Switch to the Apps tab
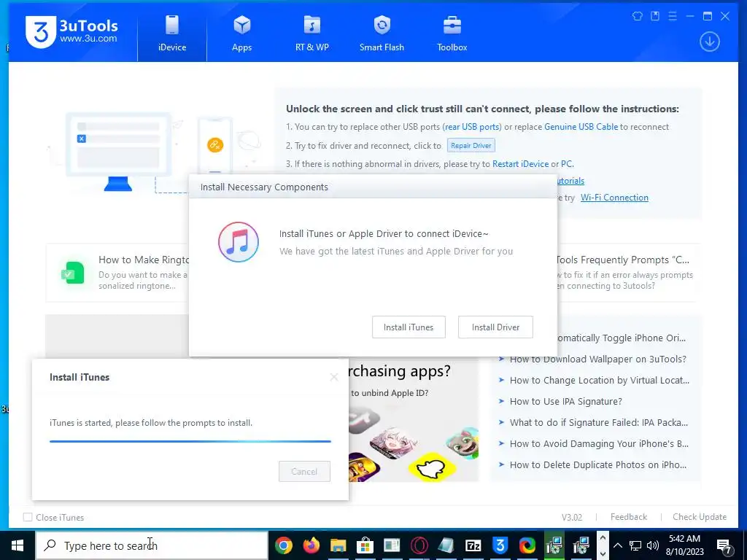 241,34
